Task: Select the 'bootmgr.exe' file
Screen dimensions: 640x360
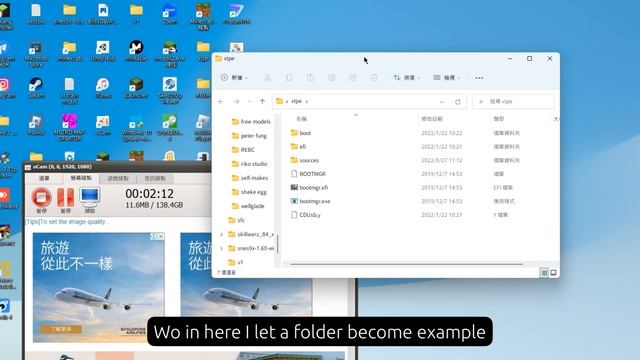Action: (x=310, y=201)
